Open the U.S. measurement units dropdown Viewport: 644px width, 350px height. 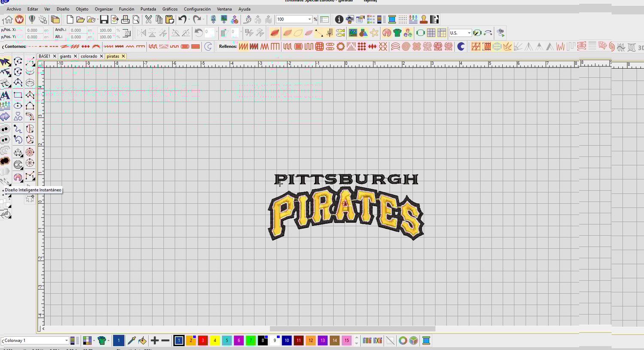[469, 33]
